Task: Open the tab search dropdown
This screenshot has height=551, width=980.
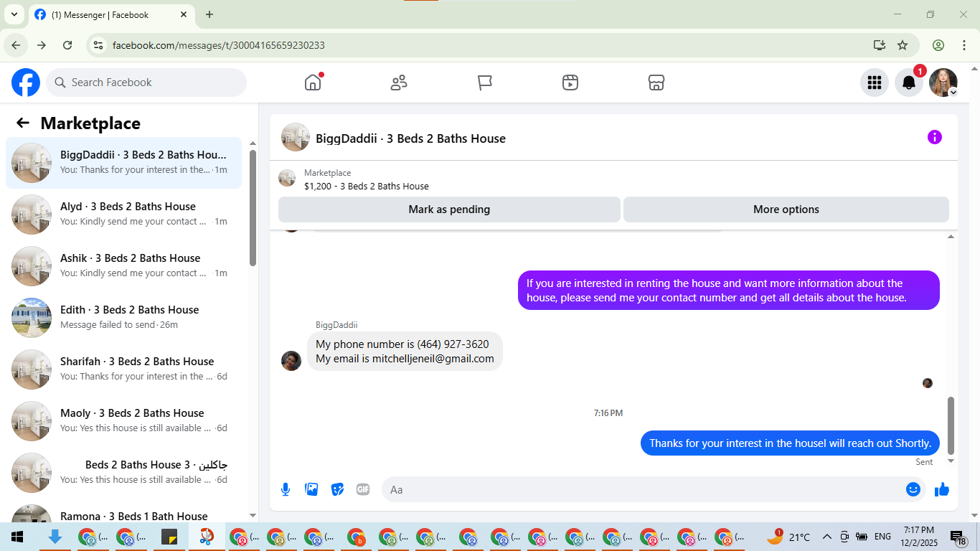Action: click(x=13, y=14)
